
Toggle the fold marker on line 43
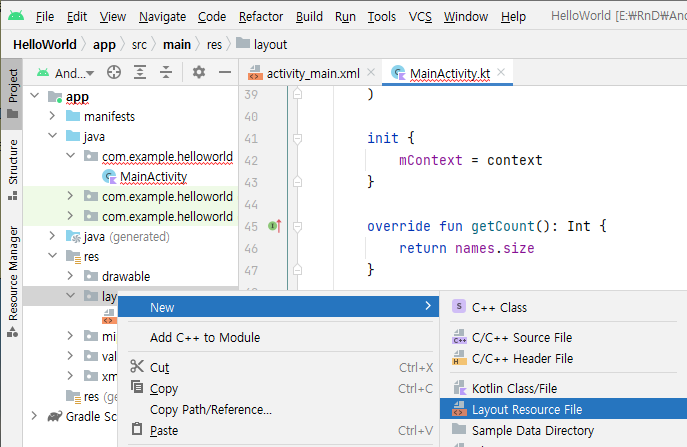[x=297, y=181]
